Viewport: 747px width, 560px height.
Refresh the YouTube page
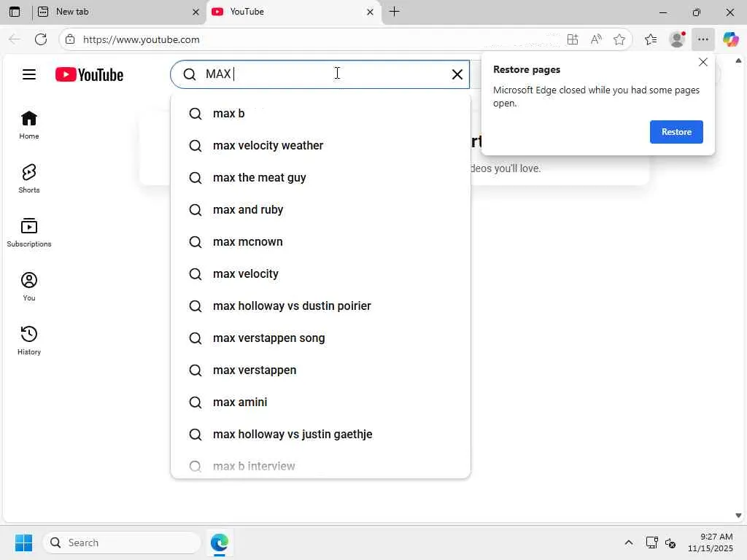41,39
